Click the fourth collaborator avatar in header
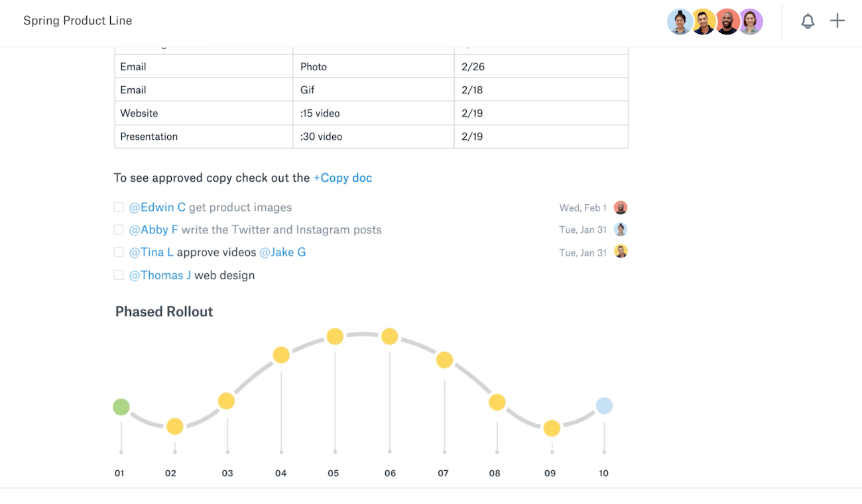Image resolution: width=862 pixels, height=504 pixels. coord(751,22)
